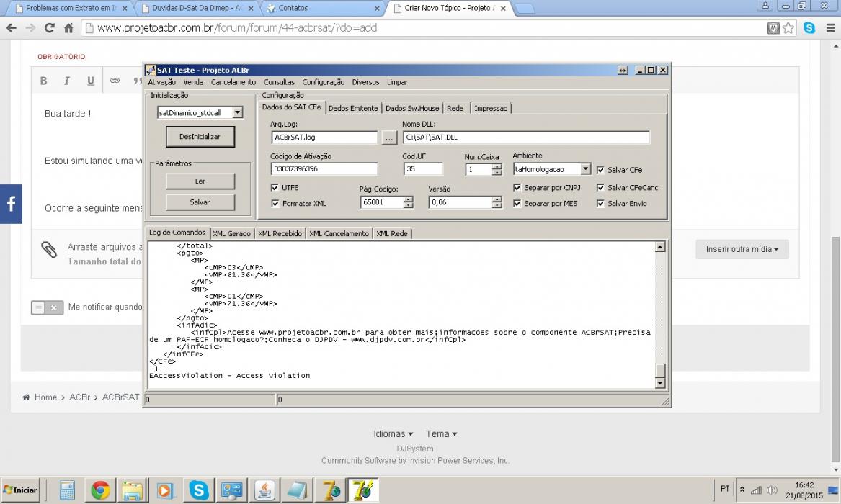Expand the satDinamico_stdcall combo box

(x=238, y=112)
